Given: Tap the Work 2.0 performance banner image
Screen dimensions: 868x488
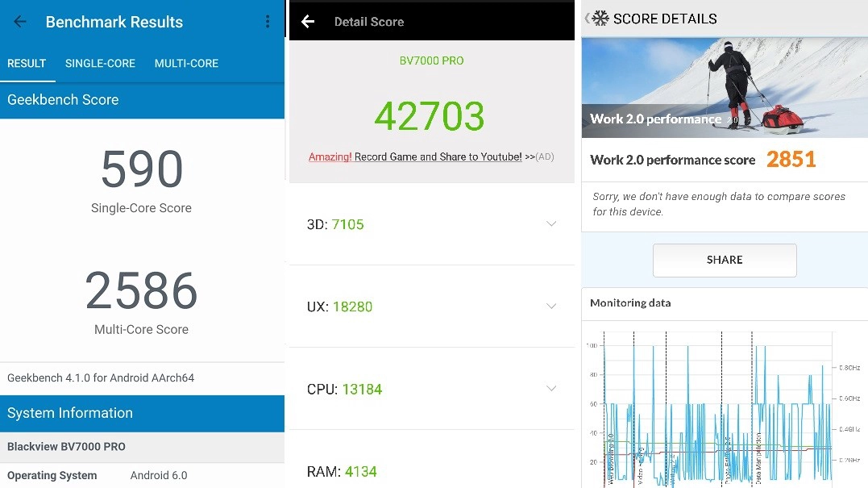Looking at the screenshot, I should (x=725, y=88).
